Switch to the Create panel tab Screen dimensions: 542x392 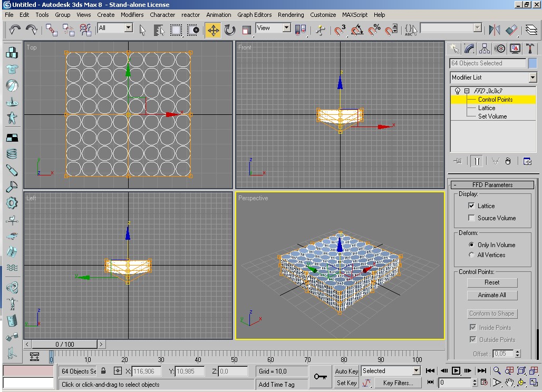454,48
